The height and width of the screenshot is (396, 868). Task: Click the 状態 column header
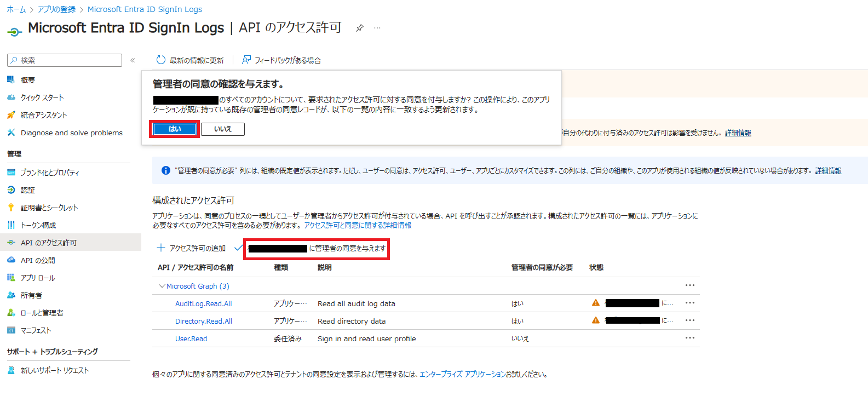click(596, 267)
